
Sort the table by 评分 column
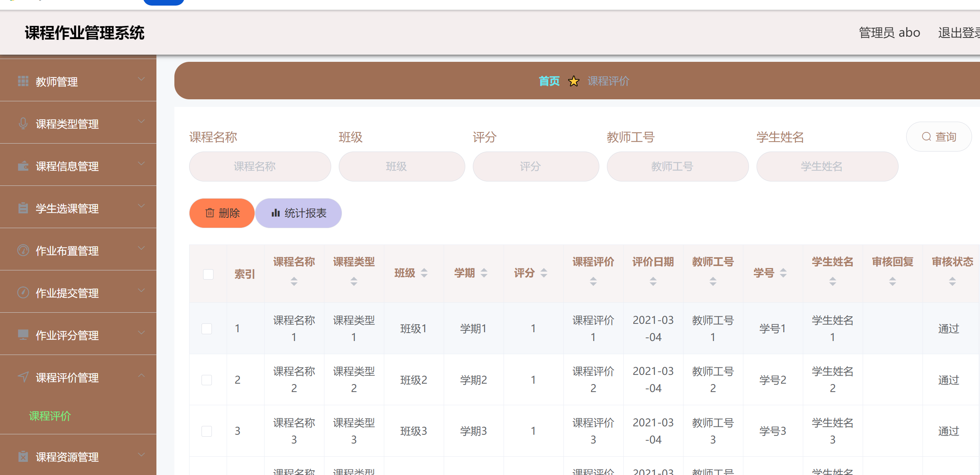click(543, 273)
